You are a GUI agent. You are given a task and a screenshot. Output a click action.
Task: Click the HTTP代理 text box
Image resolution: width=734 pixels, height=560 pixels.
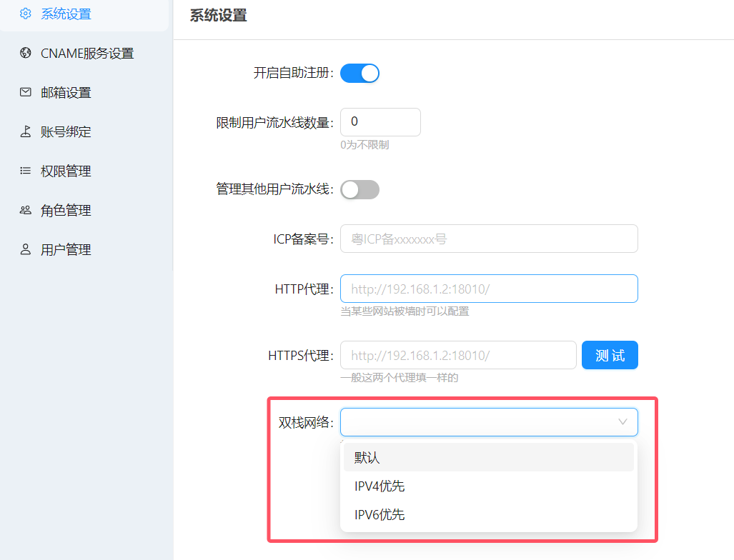click(489, 289)
